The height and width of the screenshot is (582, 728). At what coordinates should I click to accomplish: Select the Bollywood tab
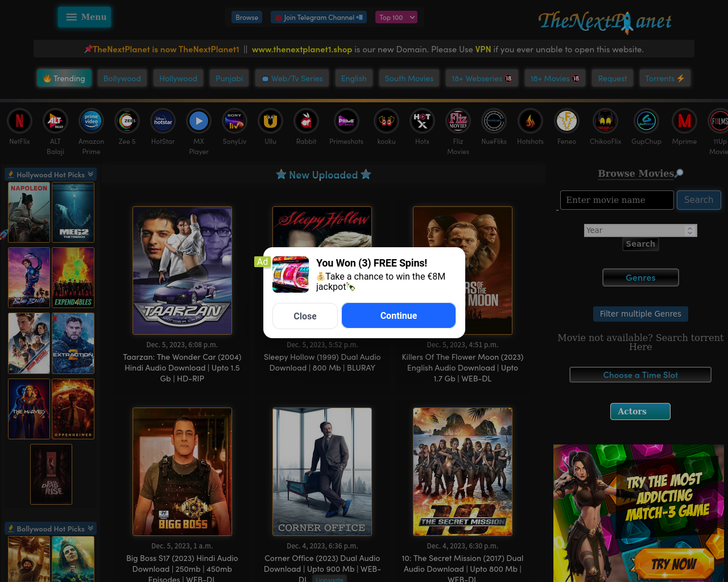point(122,78)
